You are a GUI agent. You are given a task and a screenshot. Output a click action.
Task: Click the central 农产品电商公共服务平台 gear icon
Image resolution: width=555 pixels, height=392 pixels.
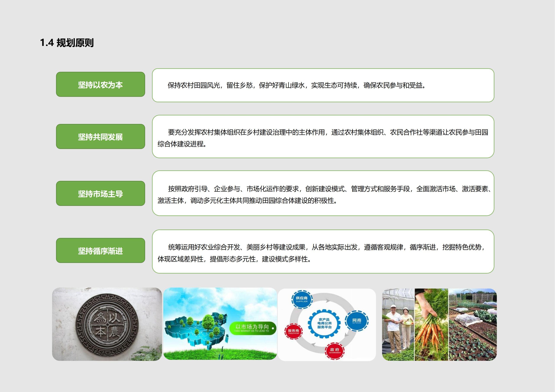(324, 323)
